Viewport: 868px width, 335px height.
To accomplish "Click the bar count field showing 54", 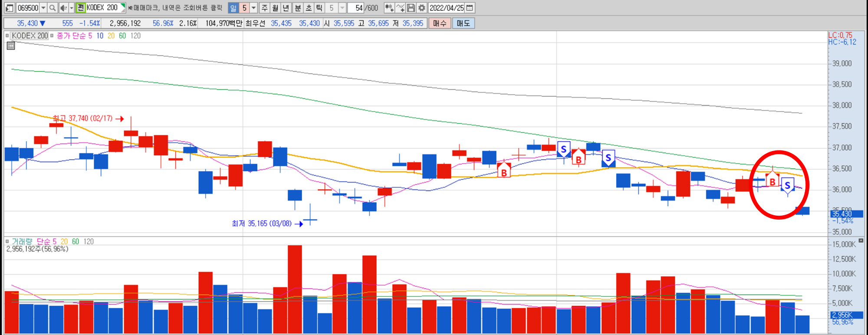I will pos(355,8).
